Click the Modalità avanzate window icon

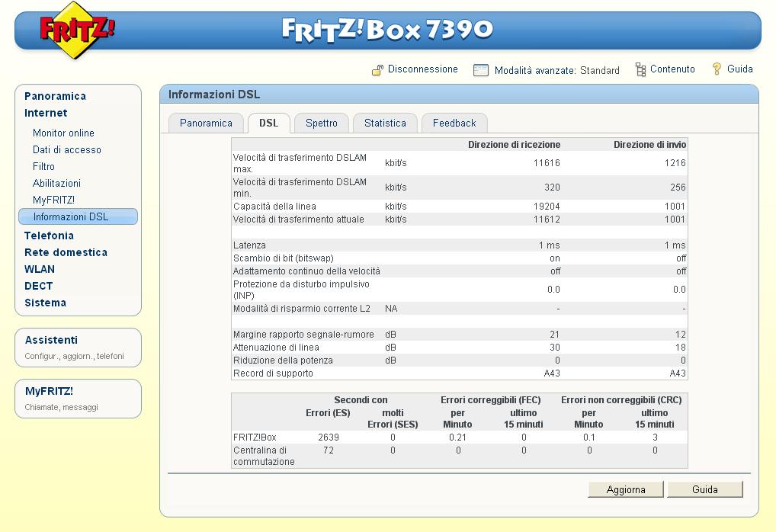tap(480, 70)
